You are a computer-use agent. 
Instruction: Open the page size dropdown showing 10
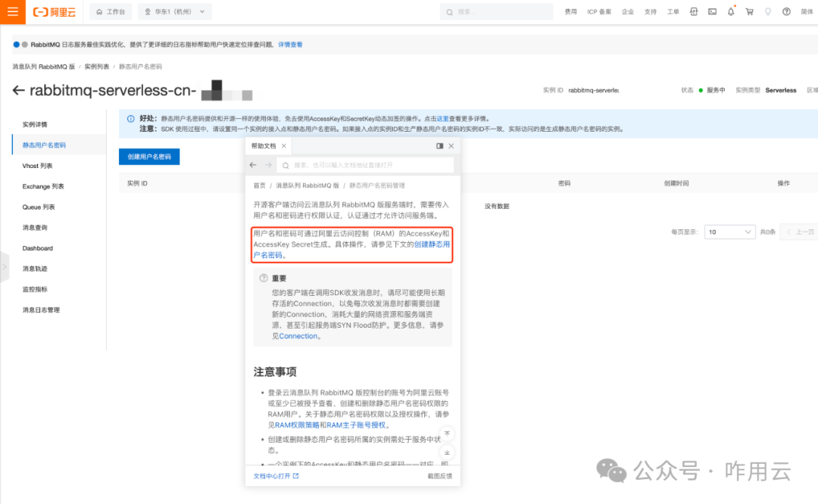[730, 232]
